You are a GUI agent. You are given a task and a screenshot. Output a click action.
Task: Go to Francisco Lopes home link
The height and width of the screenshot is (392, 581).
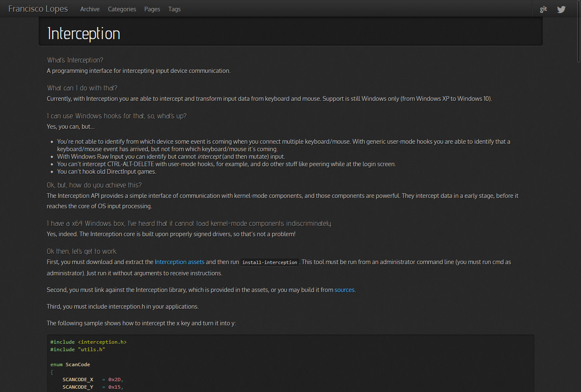click(x=38, y=9)
